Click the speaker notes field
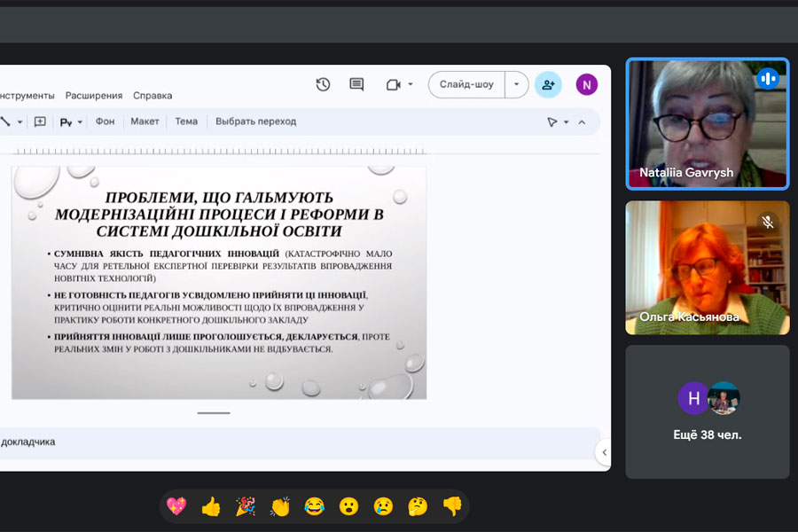Viewport: 798px width, 532px height. tap(301, 442)
